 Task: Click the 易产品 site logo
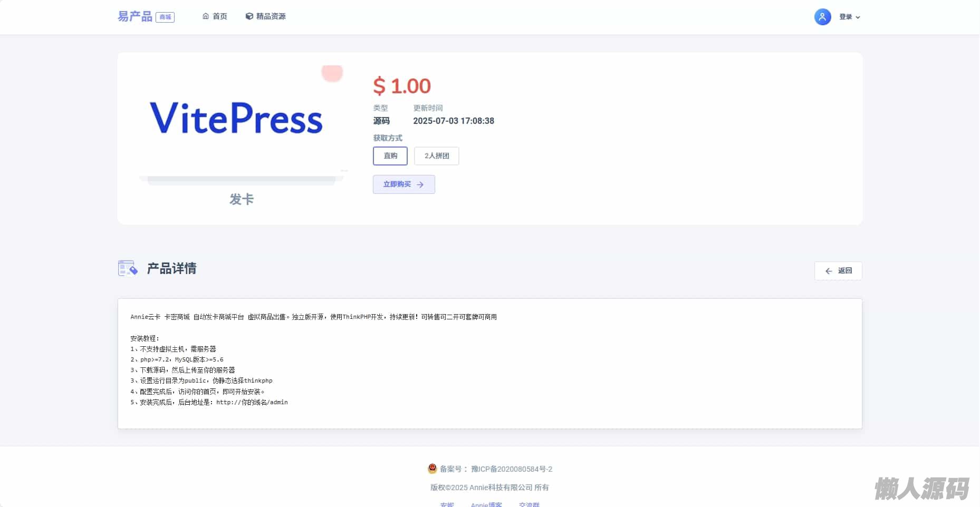tap(146, 17)
